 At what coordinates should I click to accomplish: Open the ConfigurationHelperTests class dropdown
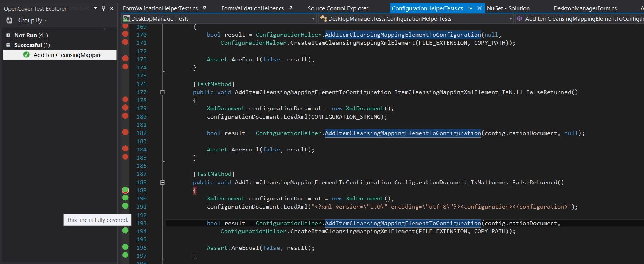(510, 18)
